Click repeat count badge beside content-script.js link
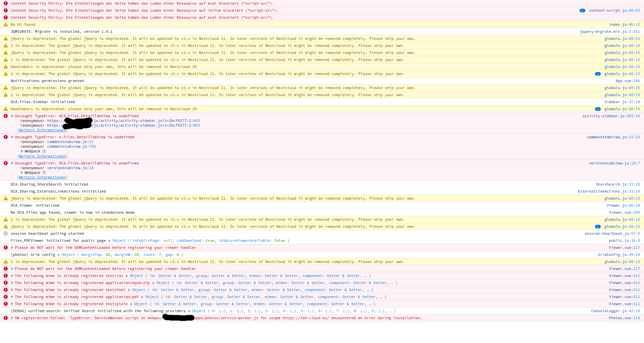This screenshot has height=343, width=644. [582, 11]
